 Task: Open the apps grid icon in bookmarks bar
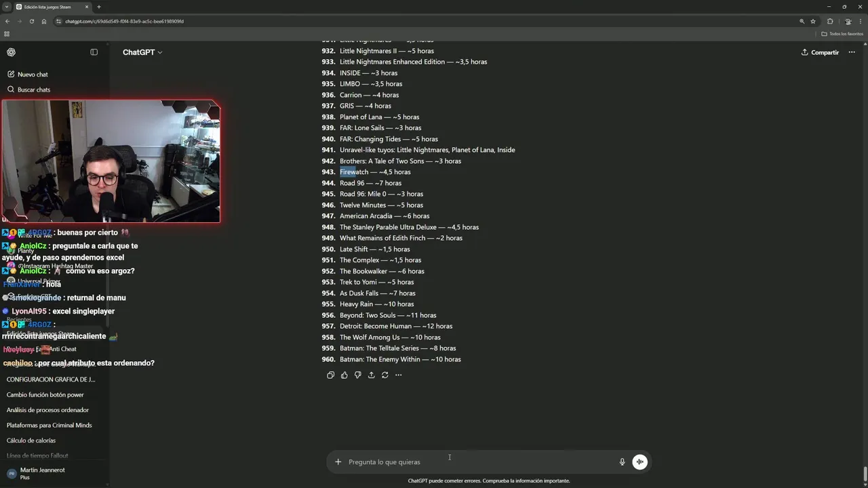point(7,34)
